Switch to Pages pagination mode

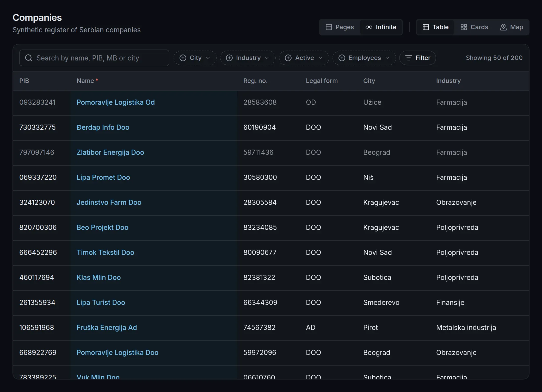pyautogui.click(x=340, y=27)
